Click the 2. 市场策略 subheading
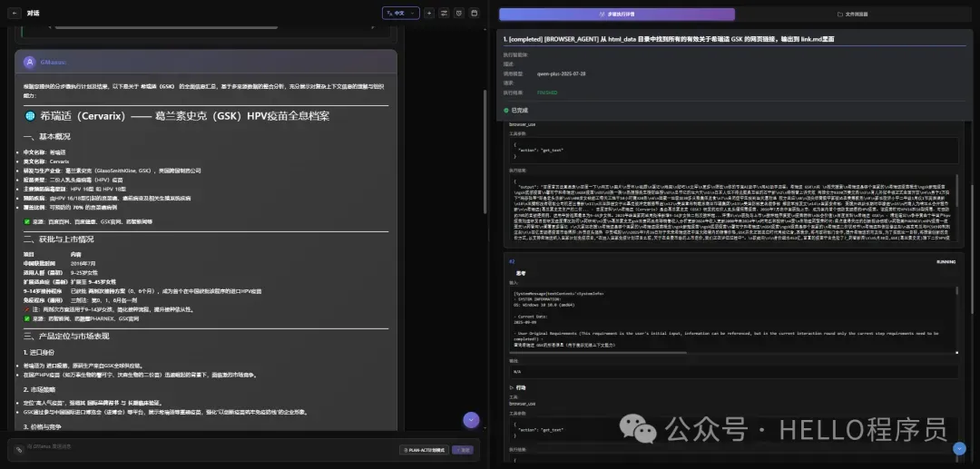Image resolution: width=980 pixels, height=469 pixels. pyautogui.click(x=39, y=390)
